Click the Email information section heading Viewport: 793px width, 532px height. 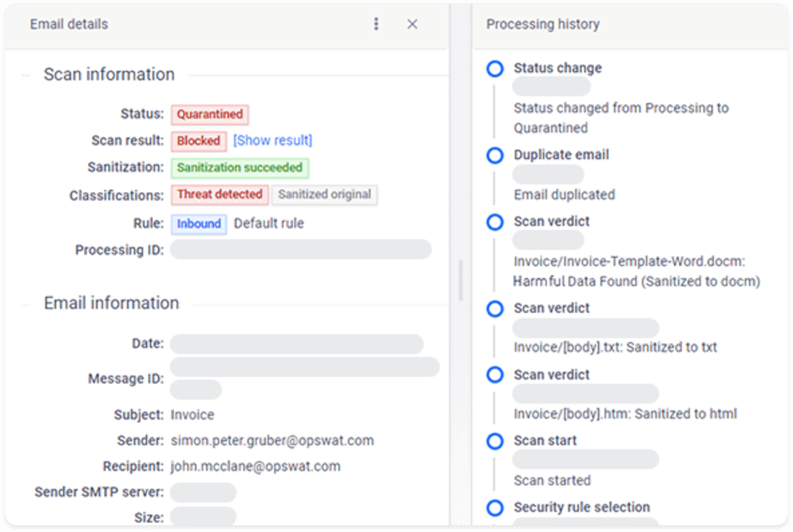click(x=112, y=303)
